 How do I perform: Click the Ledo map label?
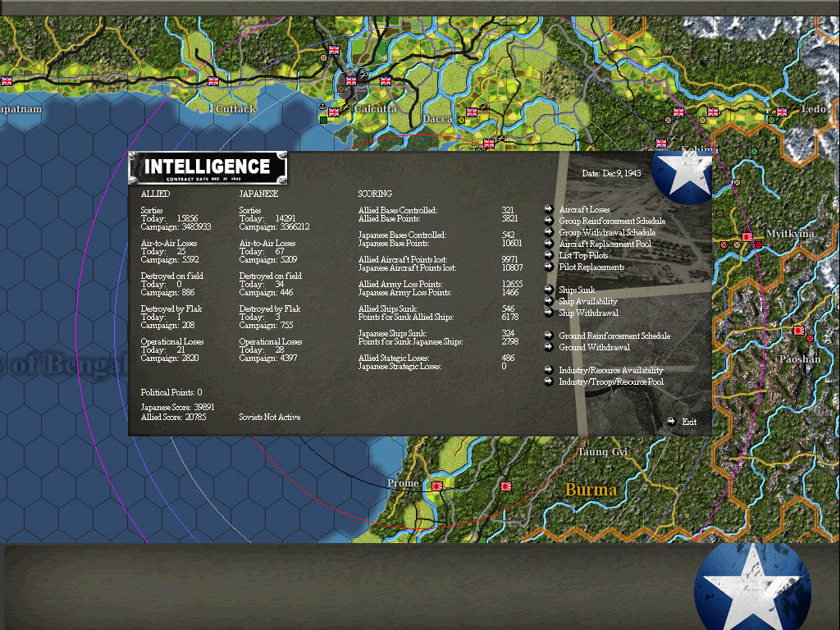click(x=814, y=109)
